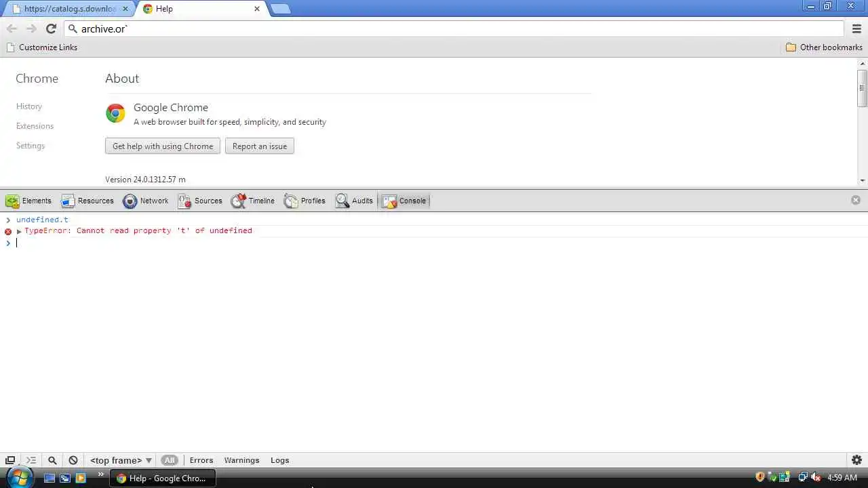Click the 4:59 AM system clock

pos(842,478)
